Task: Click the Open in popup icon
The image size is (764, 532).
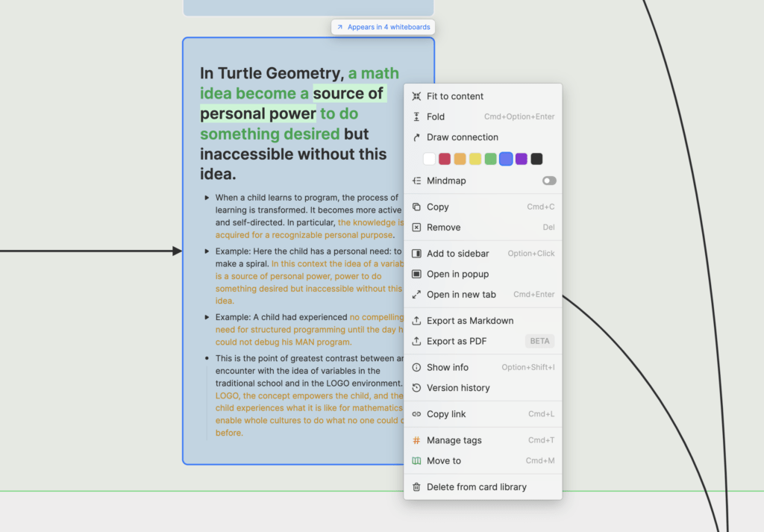Action: click(x=416, y=275)
